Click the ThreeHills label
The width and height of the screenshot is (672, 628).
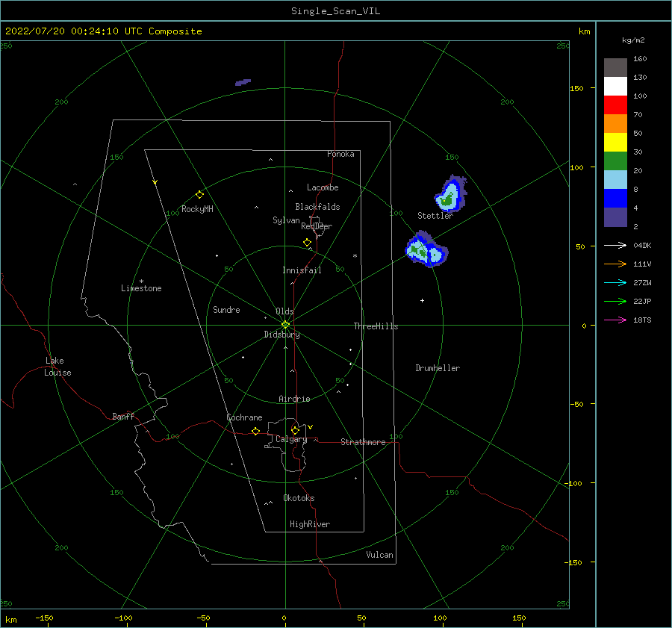click(376, 326)
